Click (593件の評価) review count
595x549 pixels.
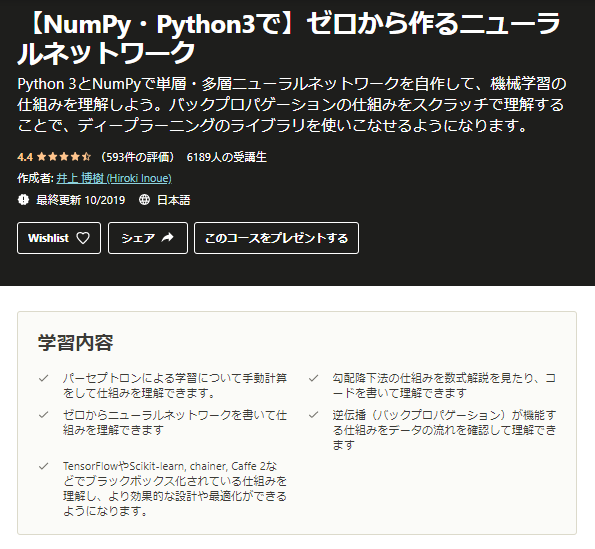click(x=137, y=157)
